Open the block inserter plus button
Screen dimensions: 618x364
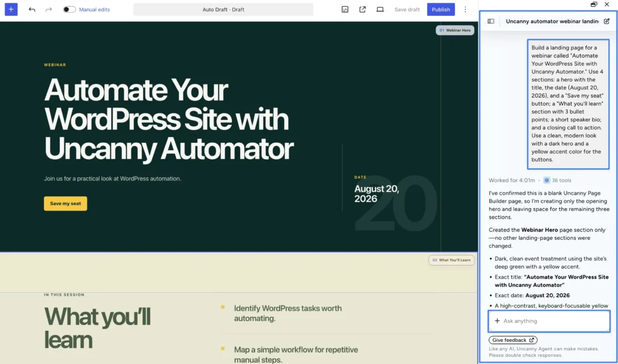point(11,10)
